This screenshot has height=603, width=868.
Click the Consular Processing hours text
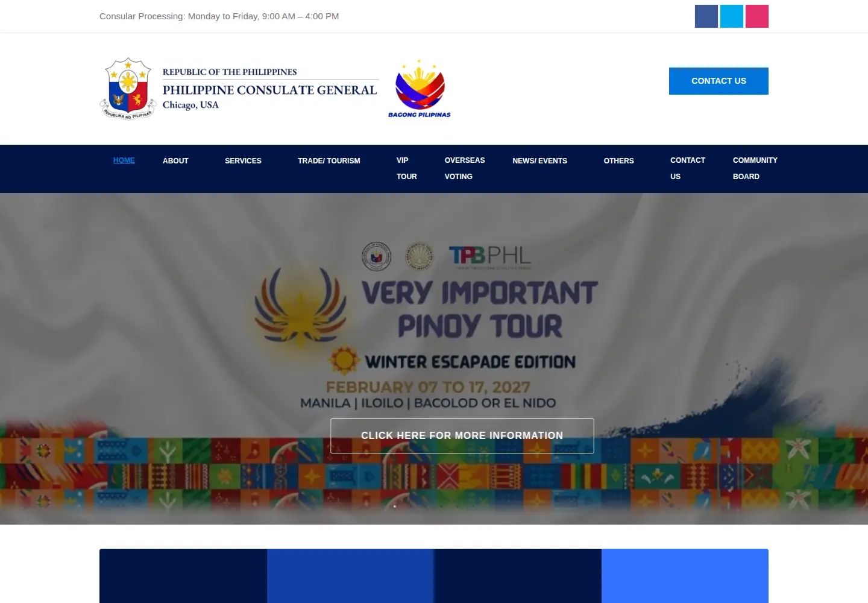(219, 16)
